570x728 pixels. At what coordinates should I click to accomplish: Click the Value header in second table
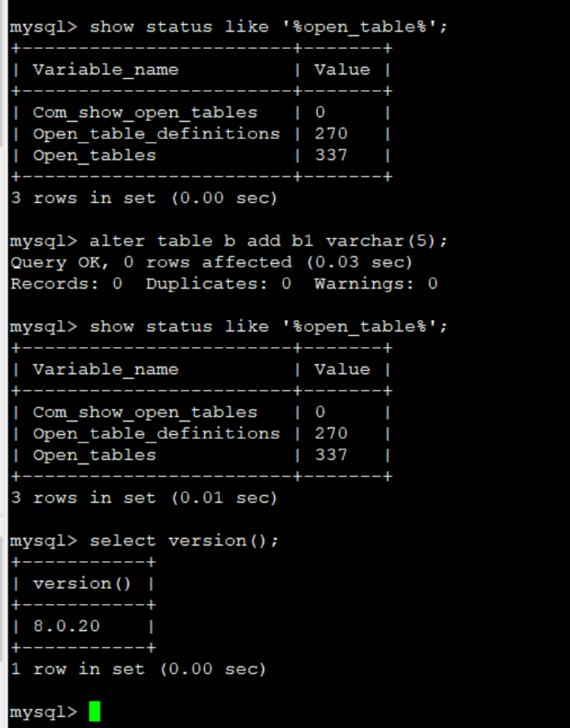(342, 370)
